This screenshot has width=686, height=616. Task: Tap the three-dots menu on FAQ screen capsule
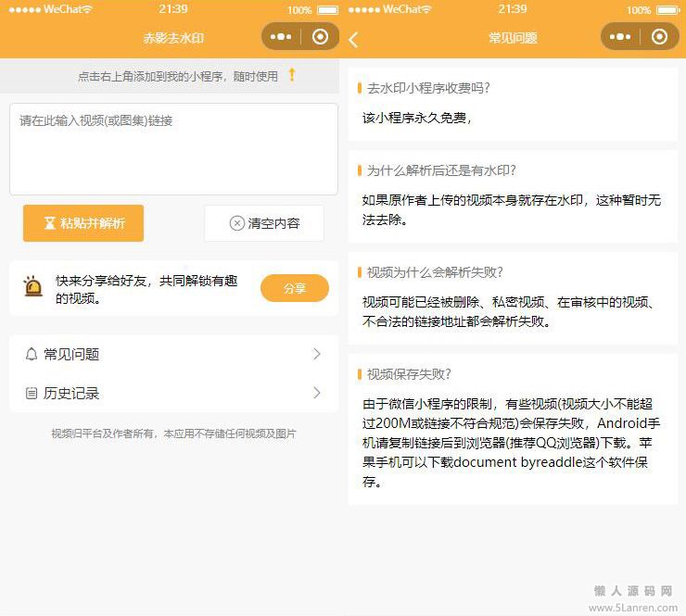(x=620, y=37)
